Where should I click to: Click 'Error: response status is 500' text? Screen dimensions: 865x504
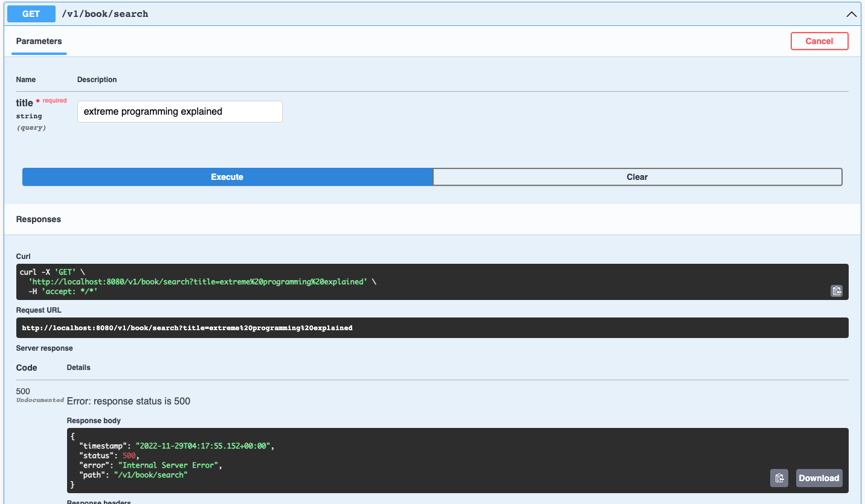(x=129, y=401)
